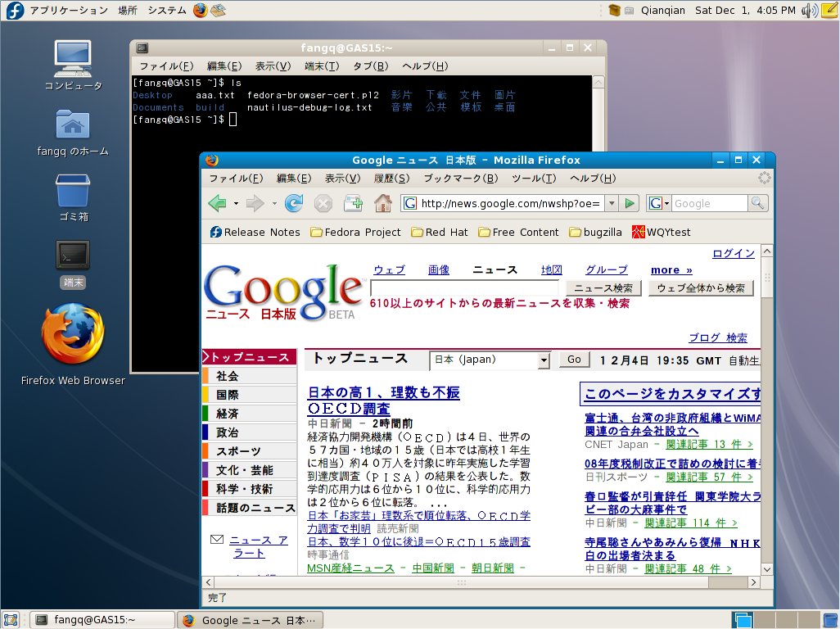Viewport: 840px width, 629px height.
Task: Click the Fedora logo in the top panel
Action: pyautogui.click(x=15, y=10)
